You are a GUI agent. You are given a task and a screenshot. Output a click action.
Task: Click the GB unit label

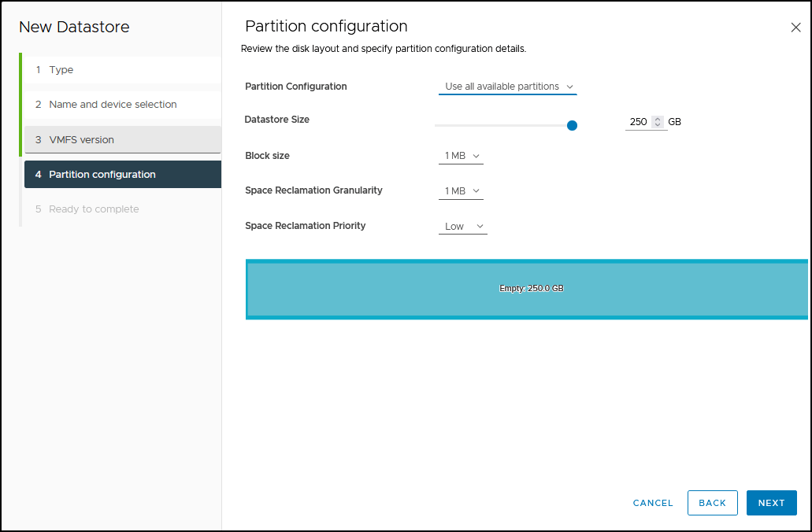point(674,122)
